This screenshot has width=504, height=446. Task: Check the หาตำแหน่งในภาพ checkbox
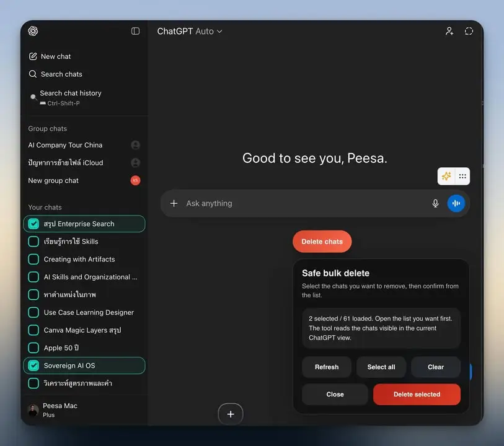33,294
